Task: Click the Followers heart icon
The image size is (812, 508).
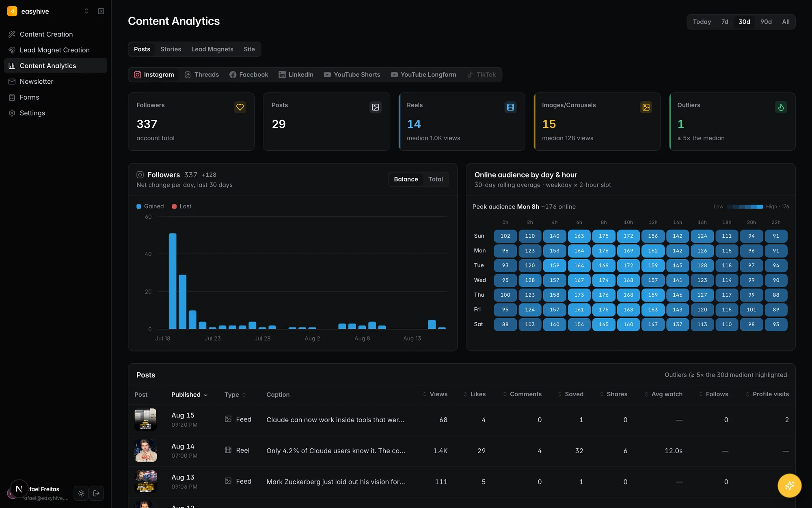Action: point(240,107)
